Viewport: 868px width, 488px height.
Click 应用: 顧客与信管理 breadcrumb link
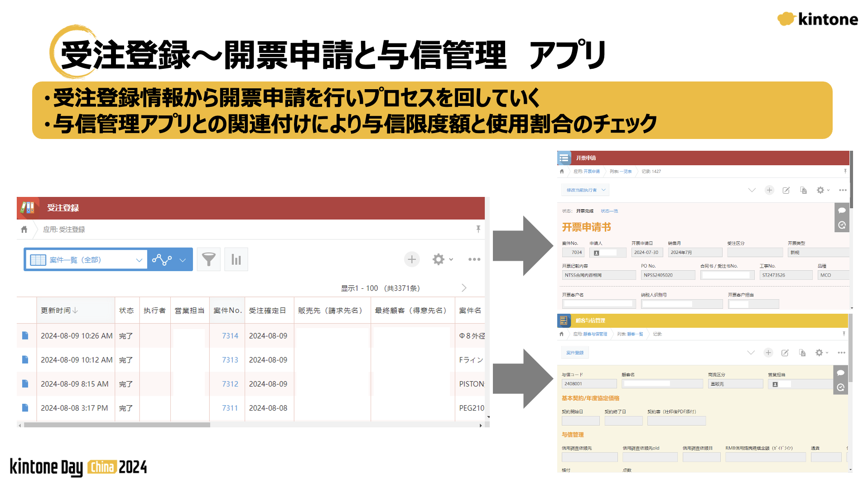[590, 334]
